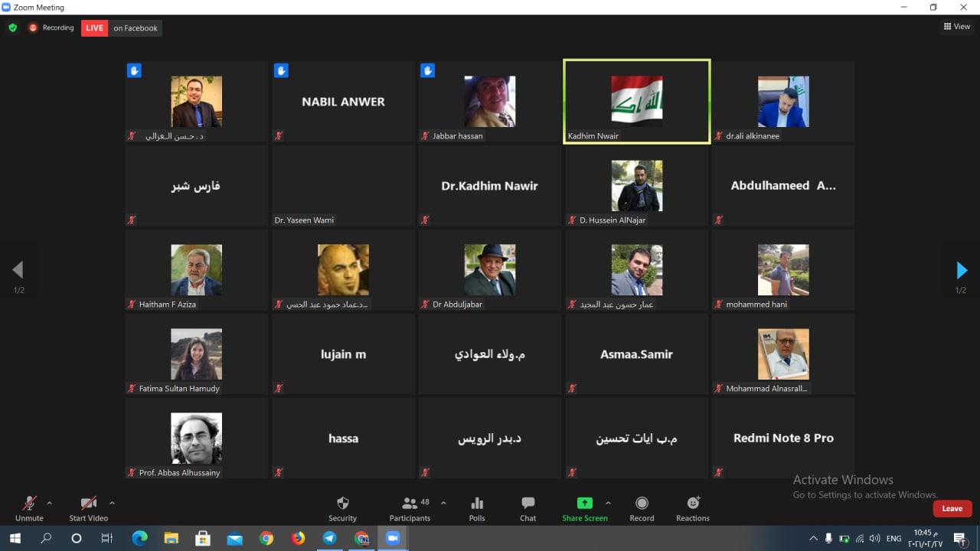Select Fatima Sultan Hamudy's profile photo

point(196,354)
